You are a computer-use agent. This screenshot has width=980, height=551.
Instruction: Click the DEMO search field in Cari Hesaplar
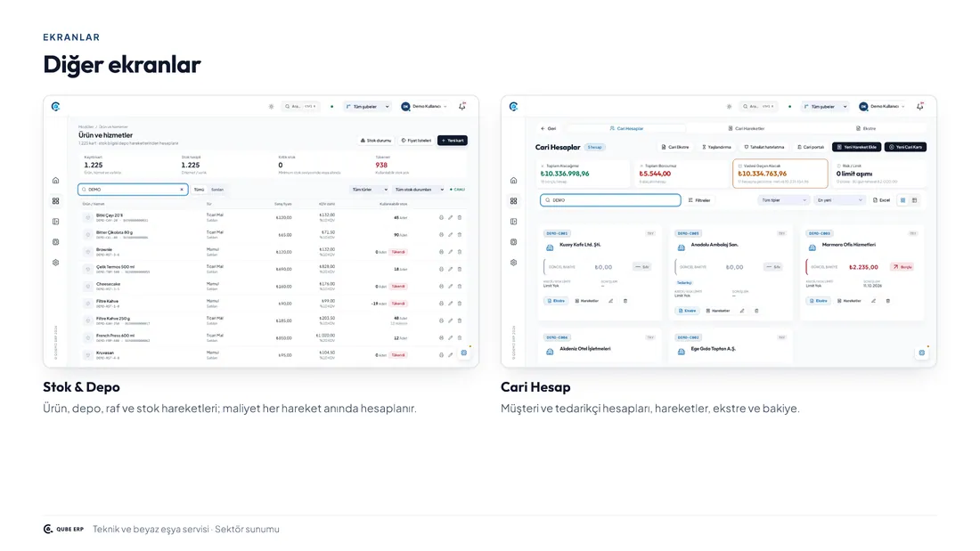point(610,200)
